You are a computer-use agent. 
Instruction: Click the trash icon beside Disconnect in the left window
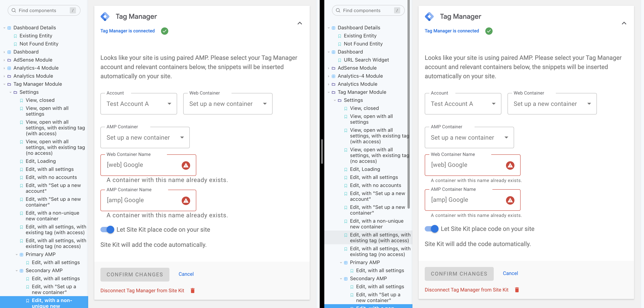click(x=192, y=291)
